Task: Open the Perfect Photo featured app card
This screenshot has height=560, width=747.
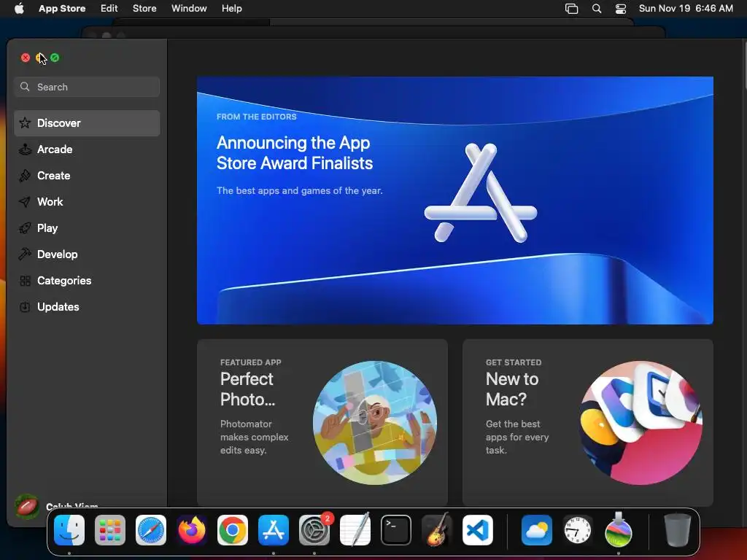Action: tap(322, 422)
